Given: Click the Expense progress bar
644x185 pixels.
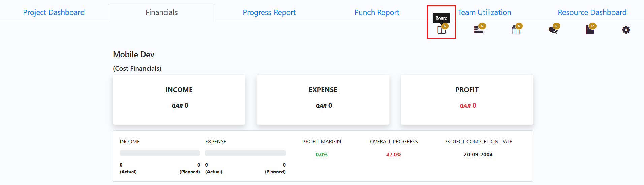Looking at the screenshot, I should click(x=245, y=153).
